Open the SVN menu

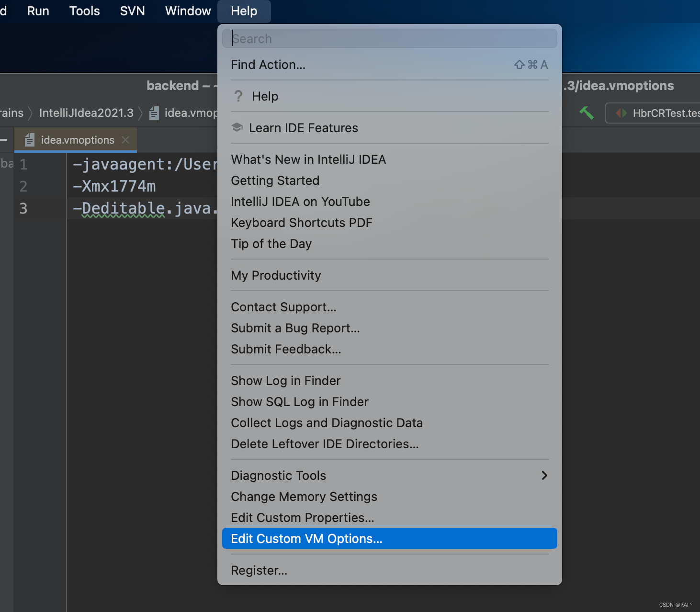coord(133,11)
